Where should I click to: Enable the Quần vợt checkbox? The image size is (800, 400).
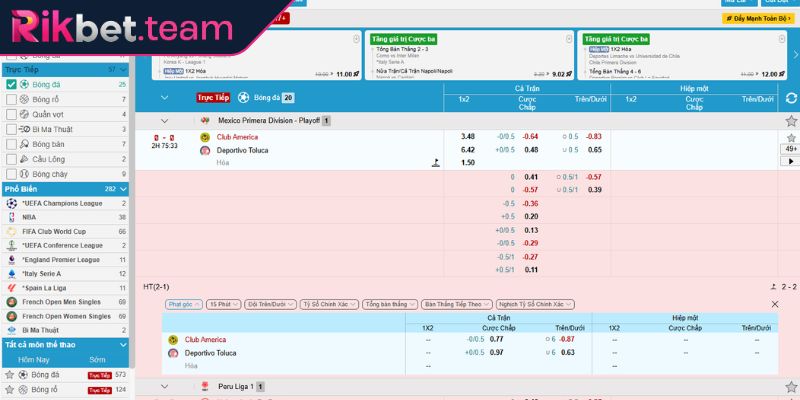click(11, 114)
